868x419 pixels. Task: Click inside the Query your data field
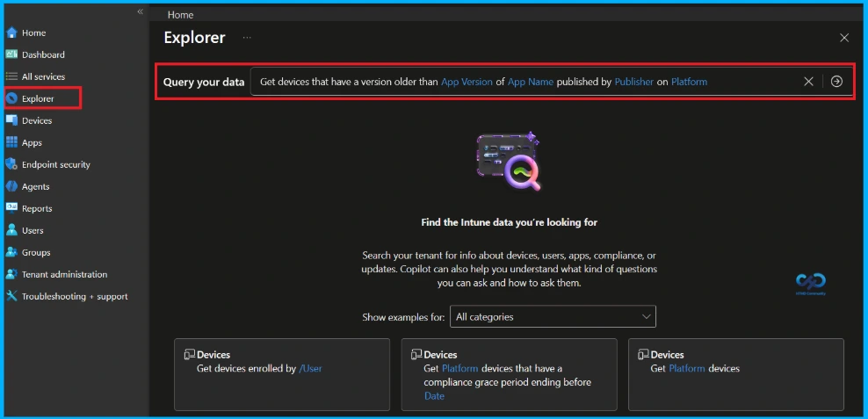[552, 82]
